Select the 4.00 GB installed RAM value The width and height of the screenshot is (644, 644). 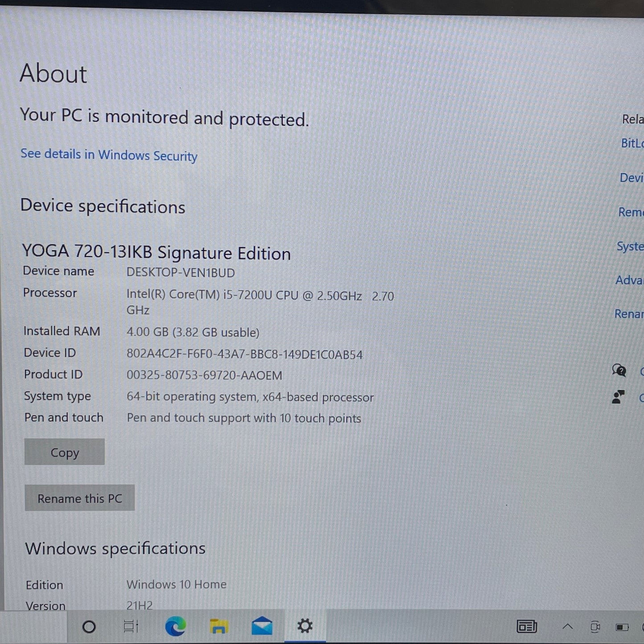[193, 332]
